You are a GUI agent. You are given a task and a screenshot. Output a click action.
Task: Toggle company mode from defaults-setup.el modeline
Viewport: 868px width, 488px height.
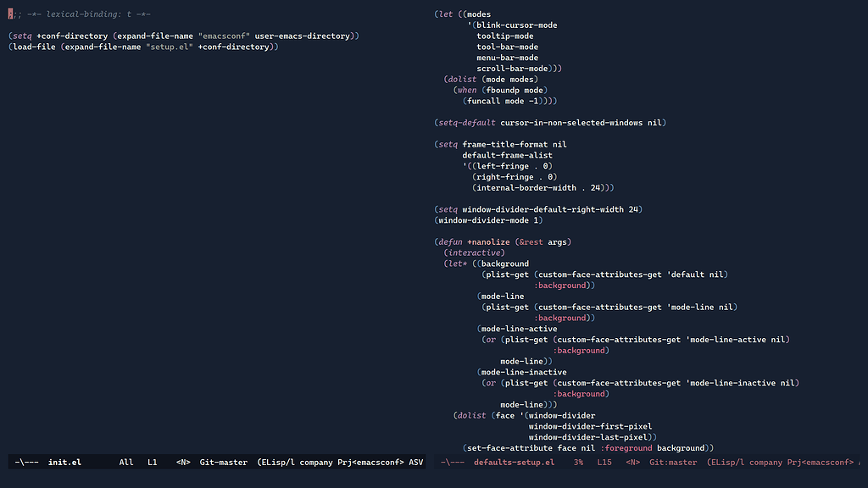click(x=765, y=462)
